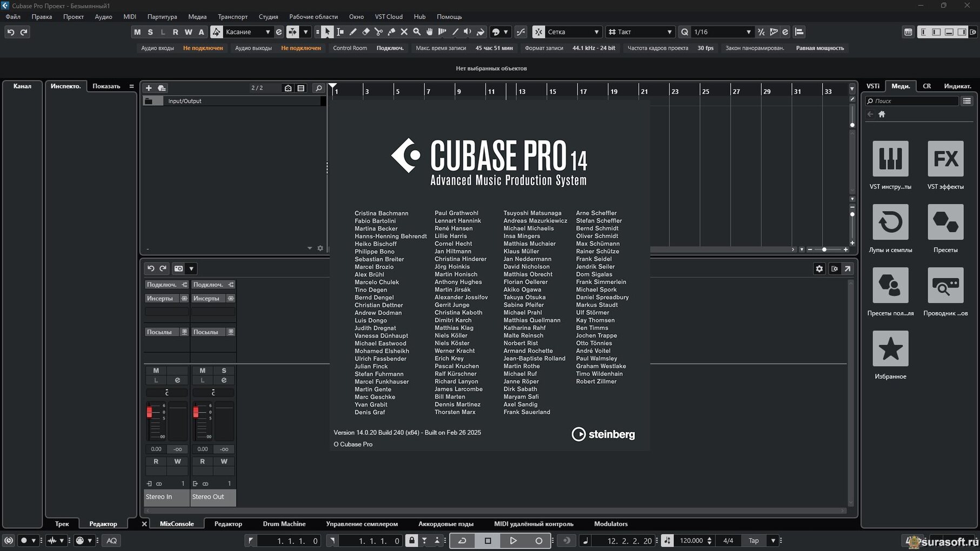Open Loops and samples tile
This screenshot has height=551, width=980.
pos(890,222)
